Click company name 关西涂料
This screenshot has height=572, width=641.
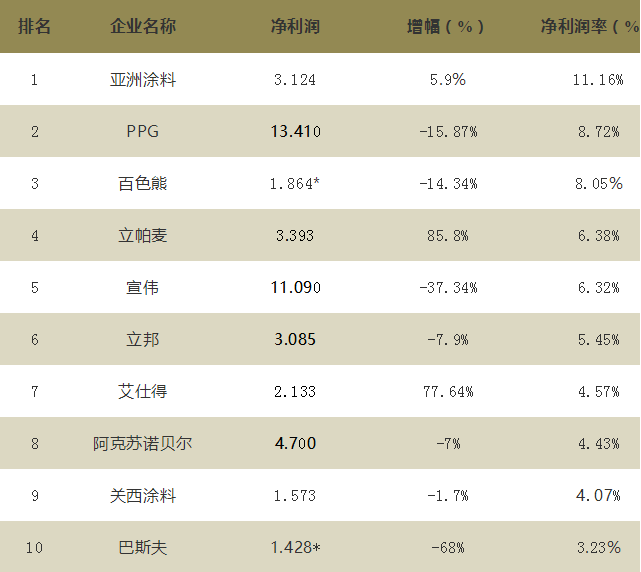pyautogui.click(x=142, y=496)
